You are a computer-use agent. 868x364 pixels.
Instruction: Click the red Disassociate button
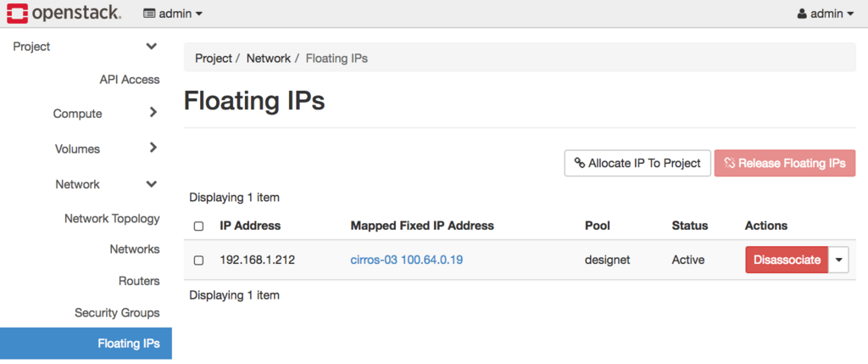point(787,260)
